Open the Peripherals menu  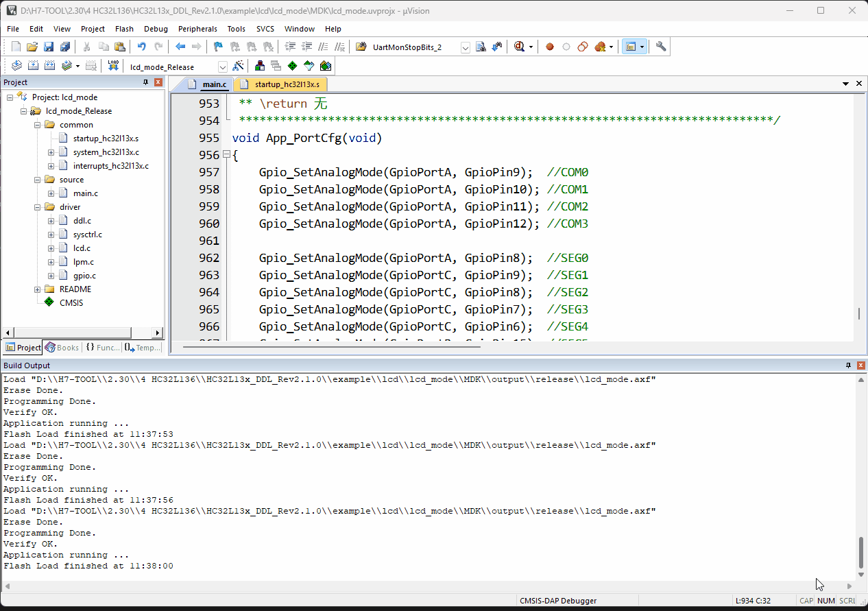click(x=197, y=29)
